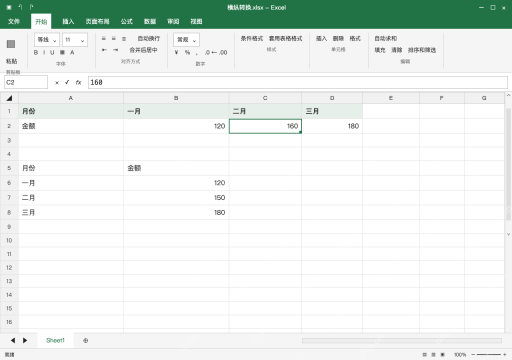
Task: Click the undo icon in title bar
Action: (20, 7)
